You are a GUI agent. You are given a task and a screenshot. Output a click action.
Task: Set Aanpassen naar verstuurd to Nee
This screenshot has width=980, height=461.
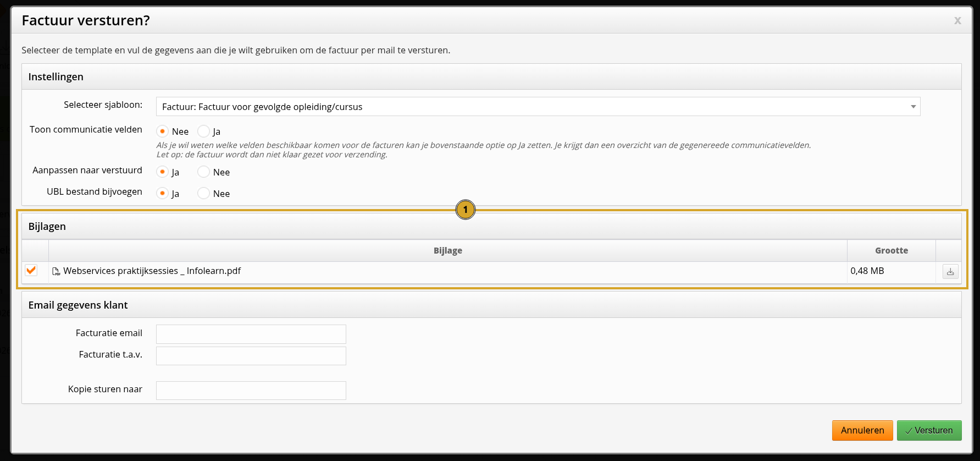click(x=204, y=172)
